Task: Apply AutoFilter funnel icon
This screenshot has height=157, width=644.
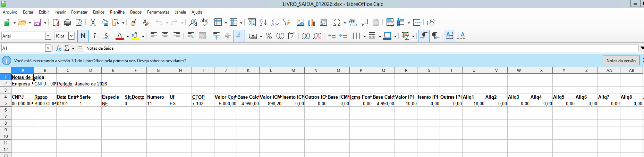Action: 286,23
